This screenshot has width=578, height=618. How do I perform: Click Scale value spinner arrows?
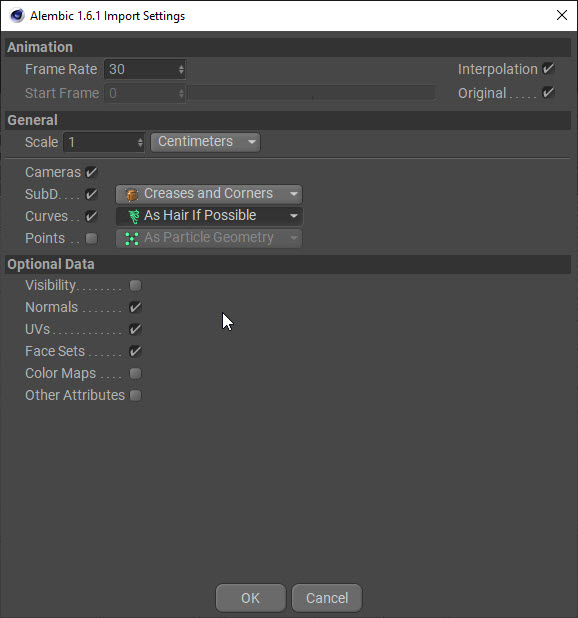pyautogui.click(x=140, y=142)
